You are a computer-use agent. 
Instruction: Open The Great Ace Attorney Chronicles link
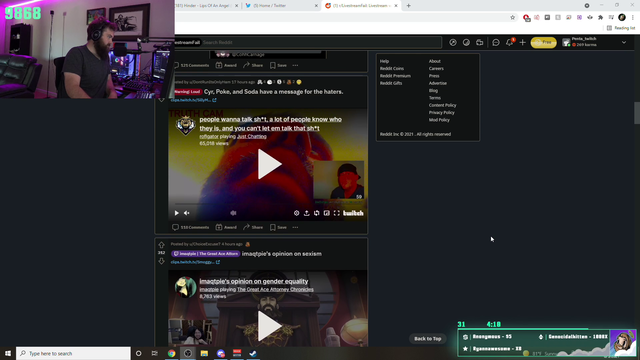pos(276,289)
